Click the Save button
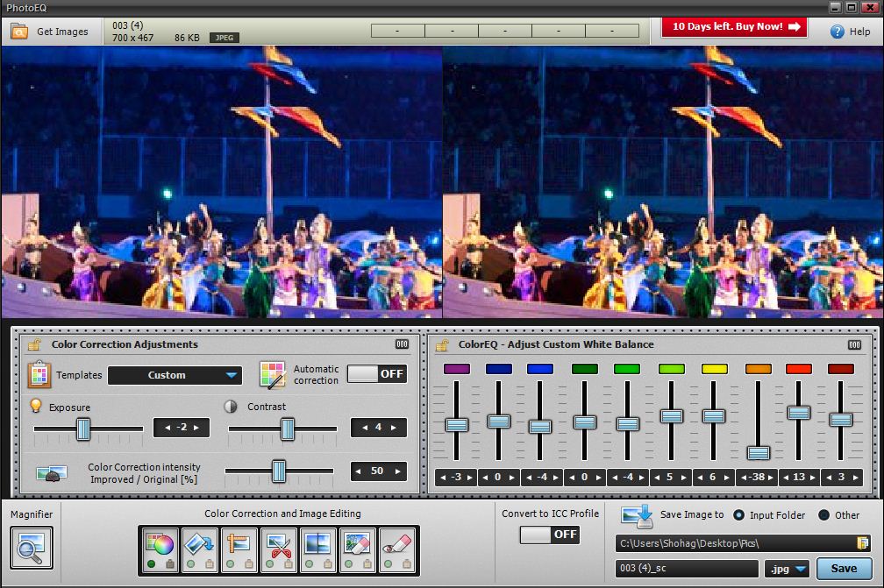This screenshot has height=588, width=884. 844,569
